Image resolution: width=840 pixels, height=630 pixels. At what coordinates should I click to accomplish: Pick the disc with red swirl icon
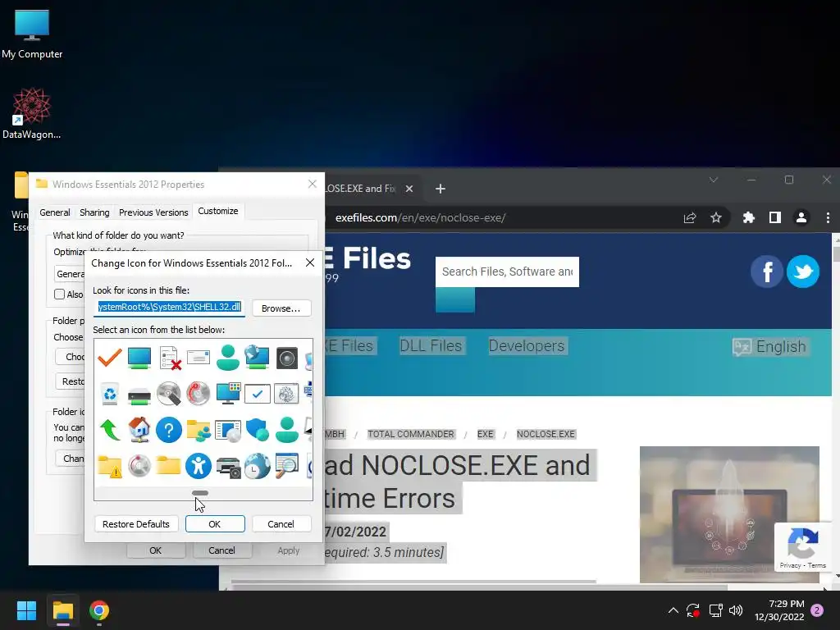[199, 394]
